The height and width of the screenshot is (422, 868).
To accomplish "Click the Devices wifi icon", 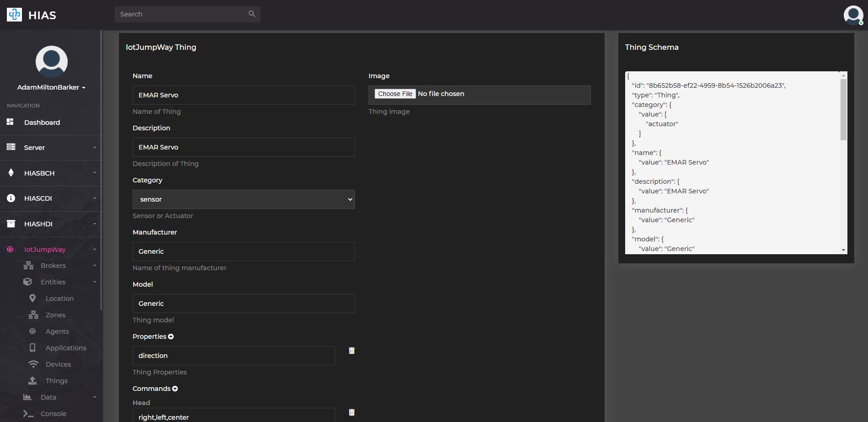I will click(x=33, y=364).
